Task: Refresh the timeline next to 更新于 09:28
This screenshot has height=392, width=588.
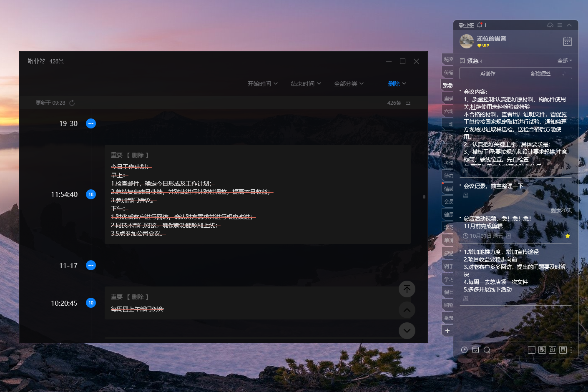Action: (x=72, y=103)
